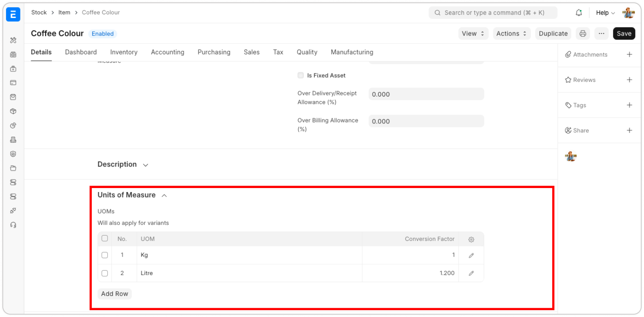Screen dimensions: 644x317
Task: Switch to the Purchasing tab
Action: tap(214, 52)
